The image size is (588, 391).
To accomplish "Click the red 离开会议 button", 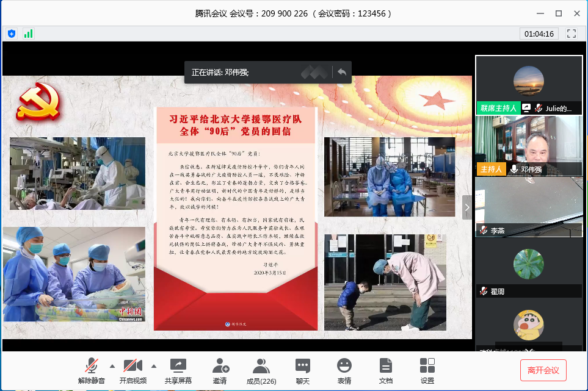I will pyautogui.click(x=543, y=370).
